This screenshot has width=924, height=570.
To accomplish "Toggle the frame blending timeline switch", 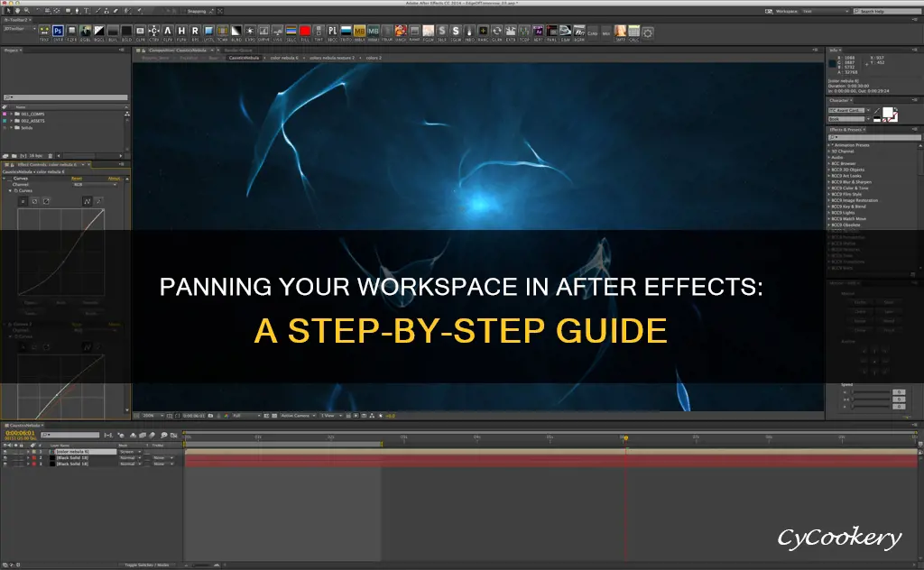I will 142,435.
